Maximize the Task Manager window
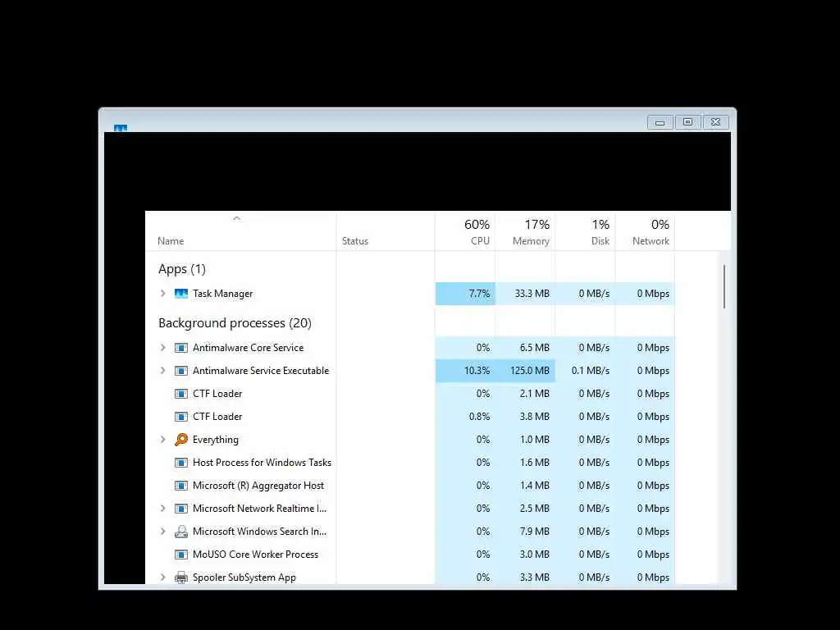The width and height of the screenshot is (840, 630). [688, 122]
